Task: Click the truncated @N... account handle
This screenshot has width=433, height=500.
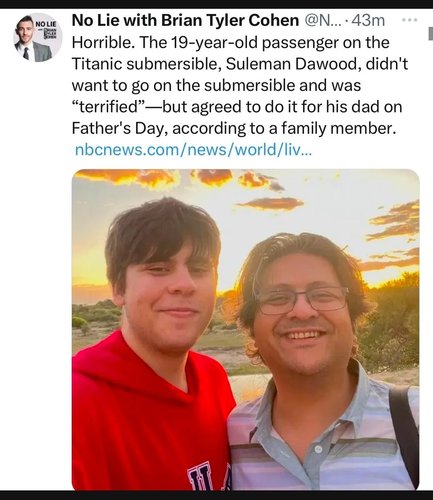Action: 323,21
